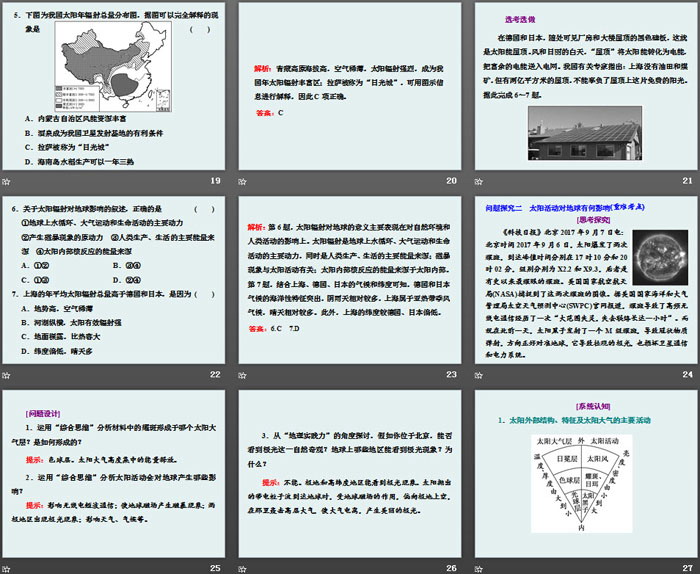The image size is (700, 574).
Task: Click the animation star icon under slide 21
Action: [479, 182]
